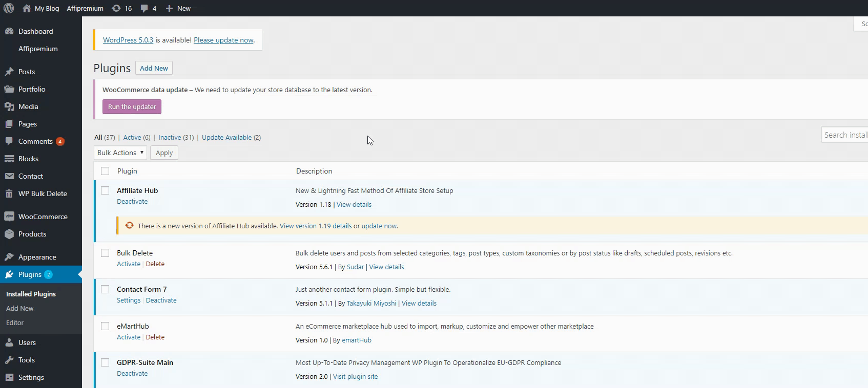
Task: Click the Users person icon
Action: [9, 342]
